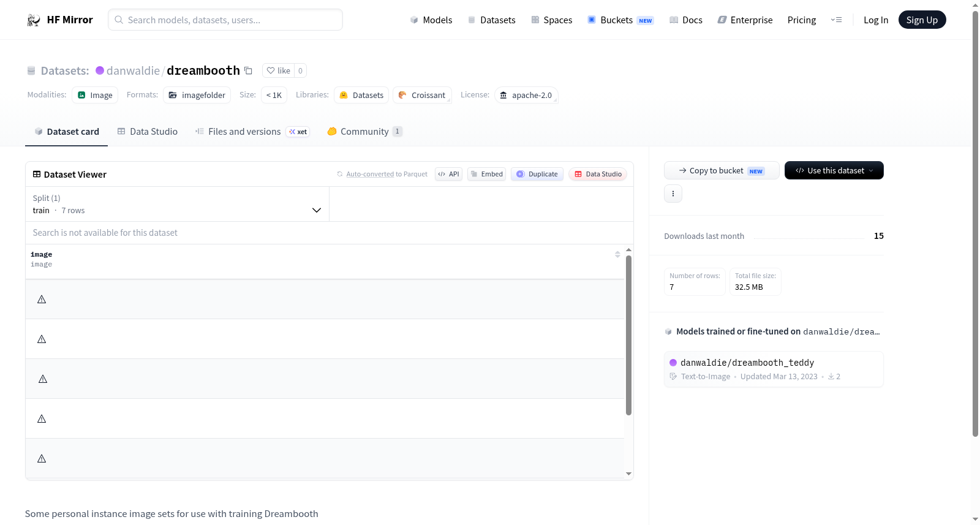Select the Image modality tag
Viewport: 980px width, 525px height.
(x=95, y=95)
